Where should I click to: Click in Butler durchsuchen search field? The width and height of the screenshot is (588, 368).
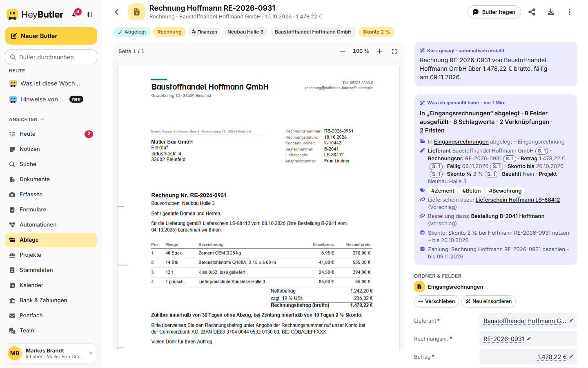pyautogui.click(x=51, y=57)
